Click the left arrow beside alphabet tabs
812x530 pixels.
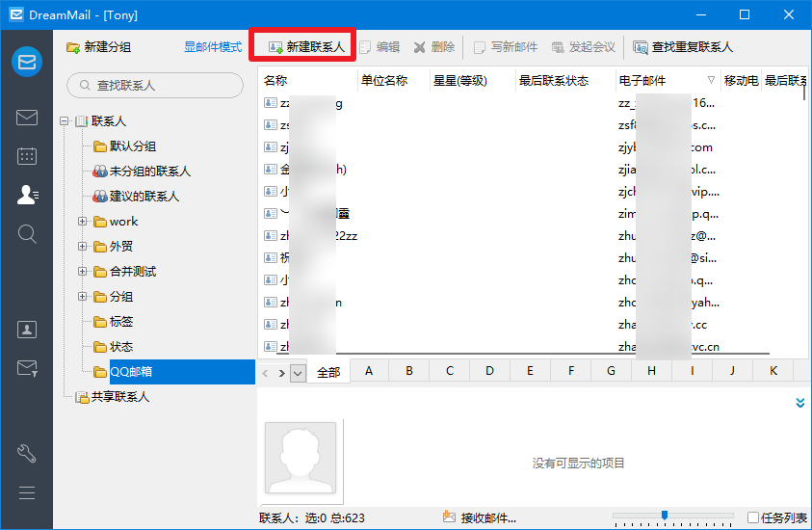click(x=265, y=373)
